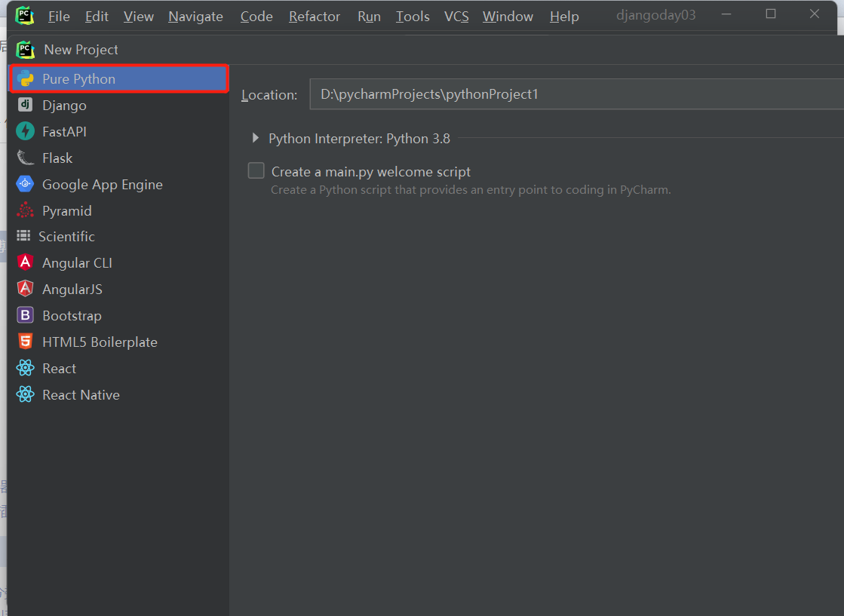Image resolution: width=844 pixels, height=616 pixels.
Task: Click the Bootstrap B icon
Action: click(26, 315)
